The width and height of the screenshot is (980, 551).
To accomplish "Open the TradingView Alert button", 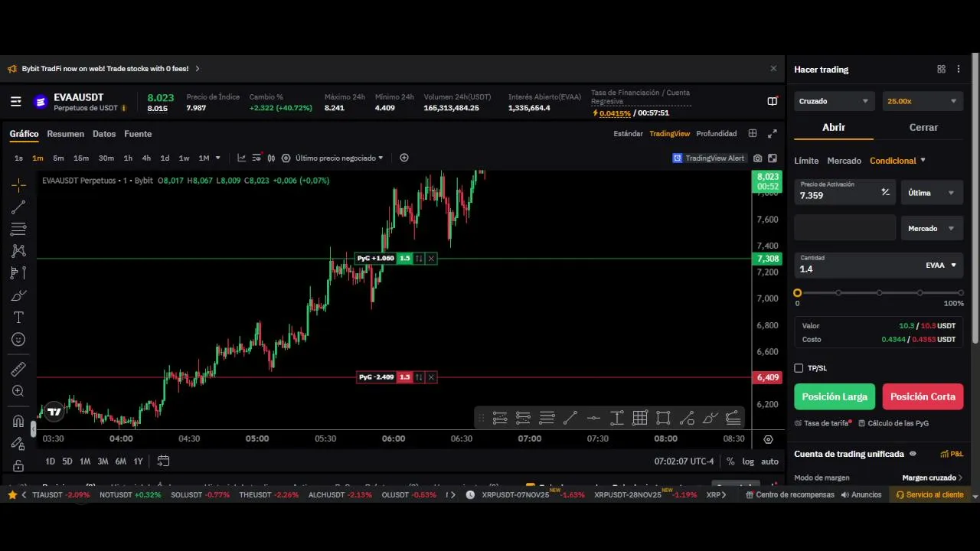I will [708, 158].
